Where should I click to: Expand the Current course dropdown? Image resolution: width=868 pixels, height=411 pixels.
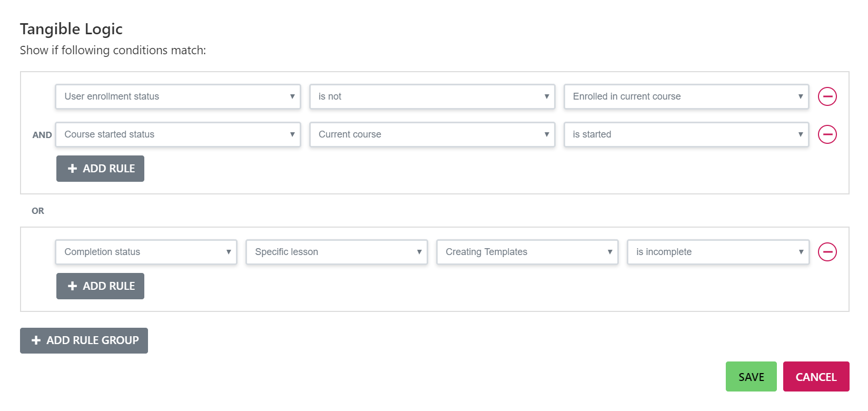click(432, 134)
